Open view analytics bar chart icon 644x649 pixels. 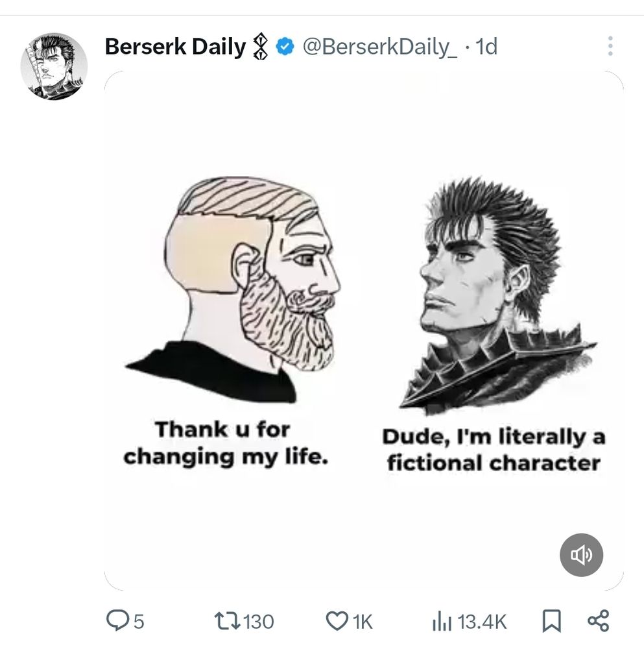pos(441,622)
